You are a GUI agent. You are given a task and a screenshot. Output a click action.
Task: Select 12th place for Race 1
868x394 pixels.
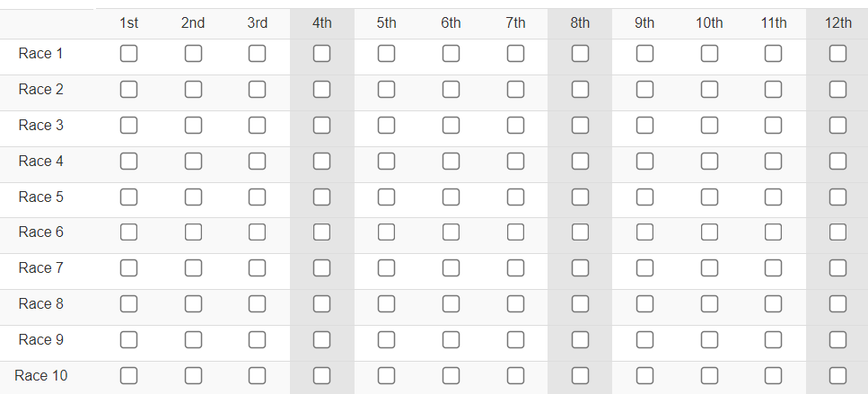[837, 54]
